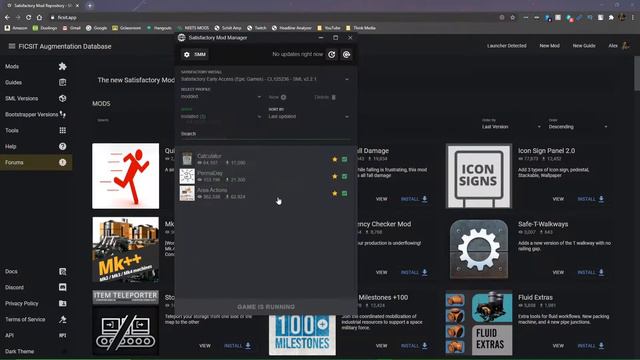The height and width of the screenshot is (360, 640).
Task: Install the Item Teleporter mod
Action: tap(237, 346)
